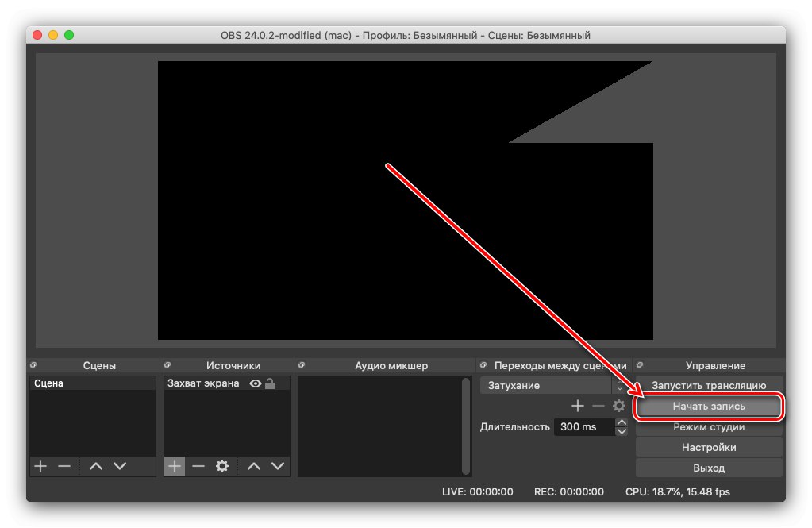Increase Длительность with the up arrow

[622, 422]
